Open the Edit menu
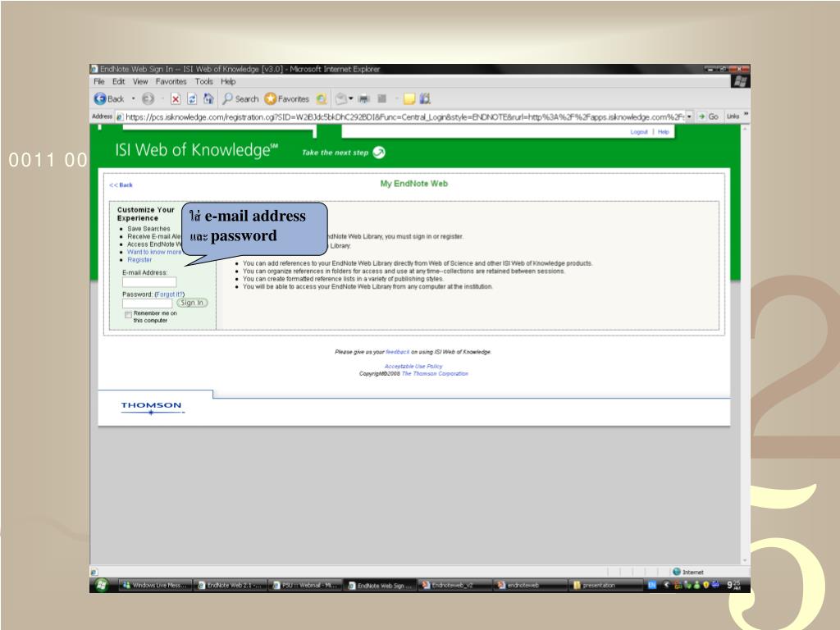The width and height of the screenshot is (840, 630). pyautogui.click(x=118, y=81)
